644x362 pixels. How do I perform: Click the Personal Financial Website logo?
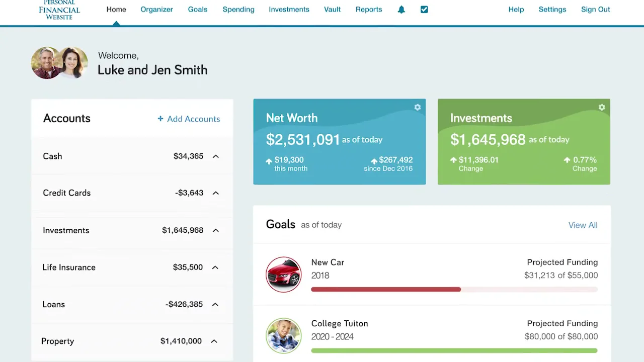[x=59, y=10]
